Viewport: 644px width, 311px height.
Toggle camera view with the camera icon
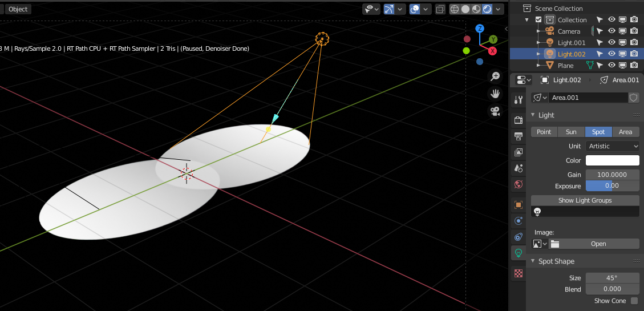pyautogui.click(x=495, y=111)
